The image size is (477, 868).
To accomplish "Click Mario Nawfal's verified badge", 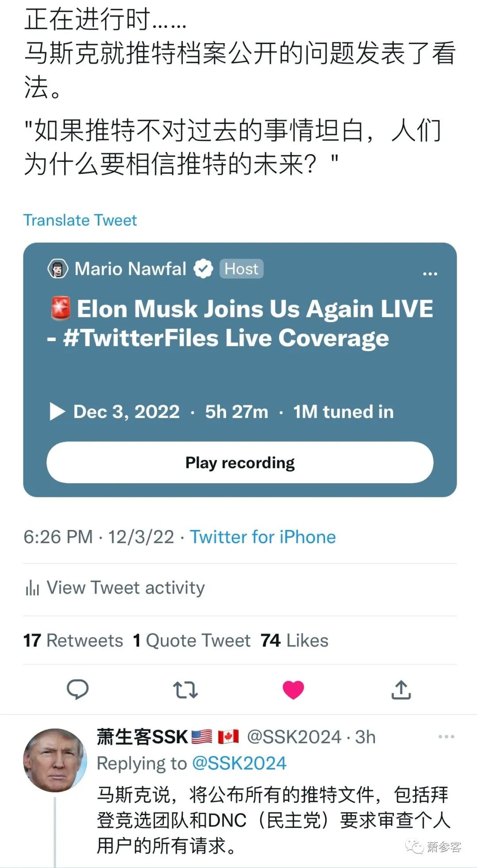I will [203, 269].
